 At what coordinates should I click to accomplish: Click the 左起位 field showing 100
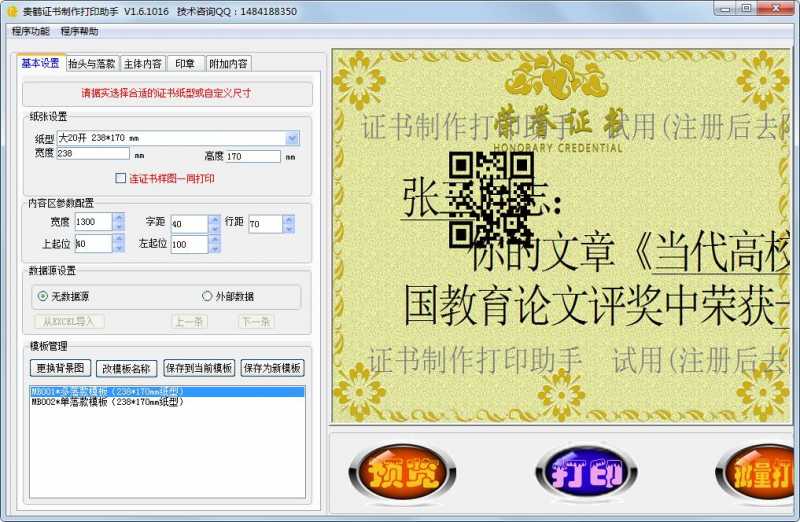tap(189, 244)
